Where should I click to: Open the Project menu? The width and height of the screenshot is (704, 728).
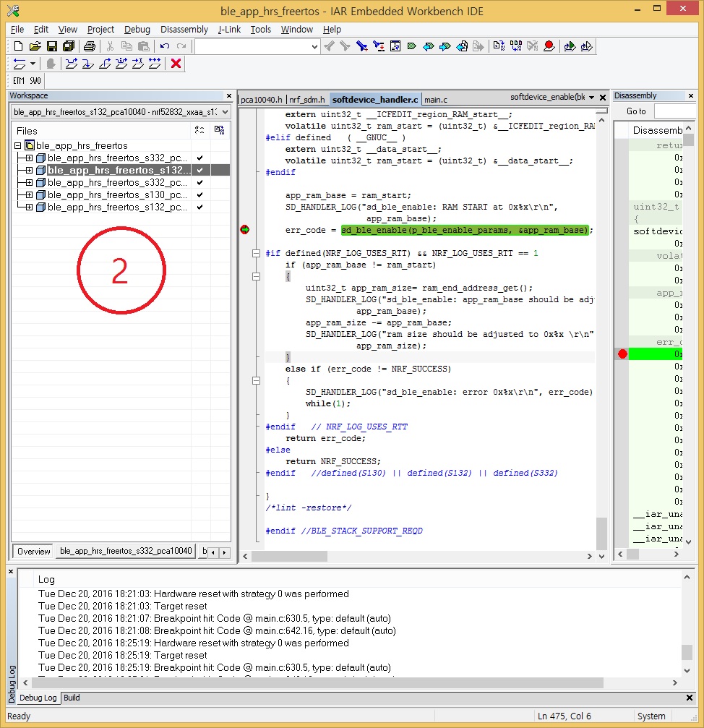click(x=100, y=29)
